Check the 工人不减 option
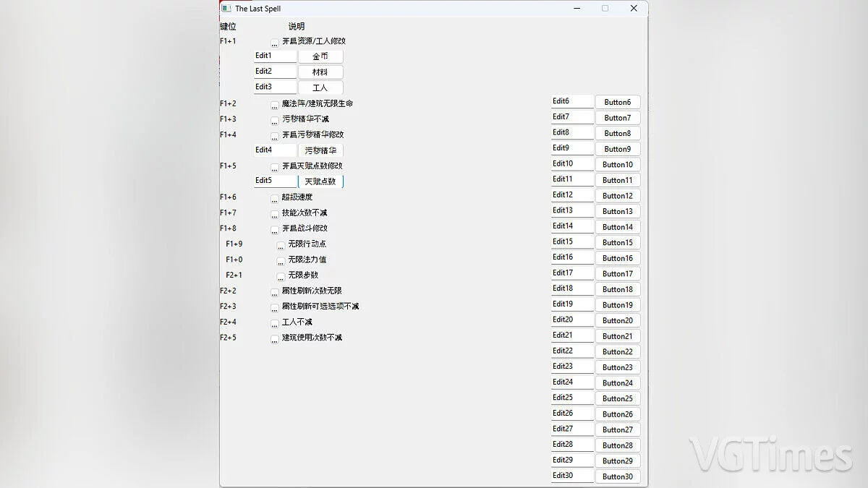The width and height of the screenshot is (868, 488). coord(275,323)
